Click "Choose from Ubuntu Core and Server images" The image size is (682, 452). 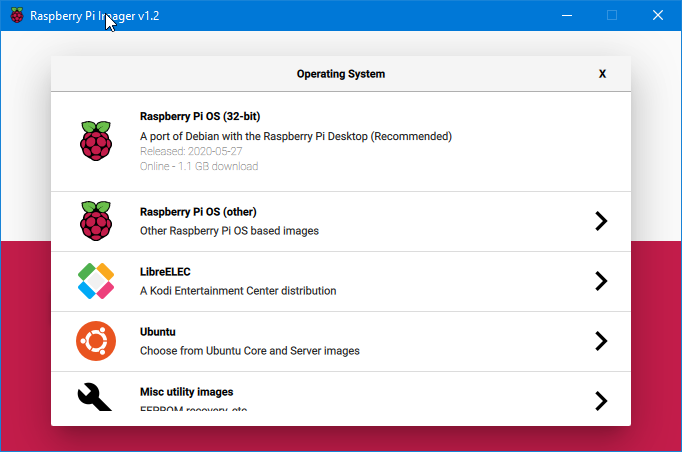[250, 351]
